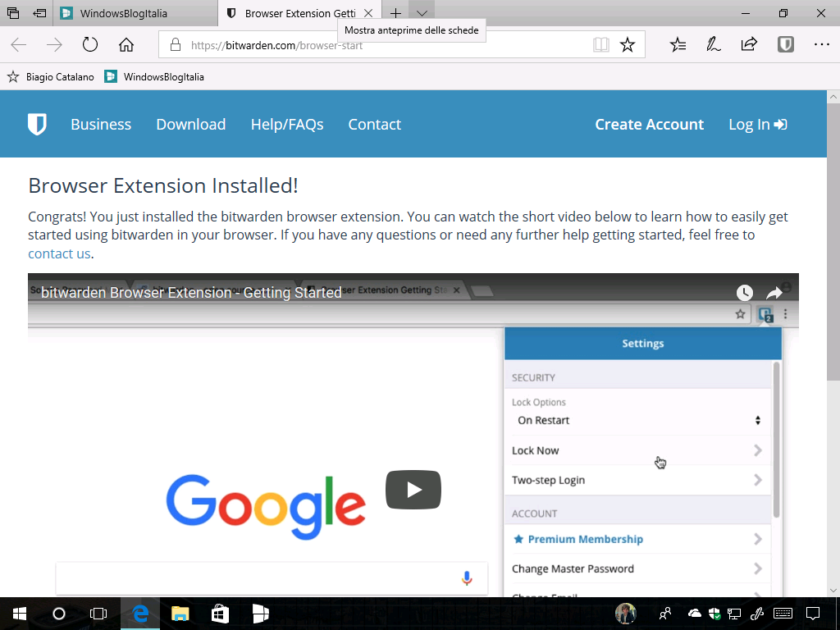Set these tabs aside in Edge

39,13
